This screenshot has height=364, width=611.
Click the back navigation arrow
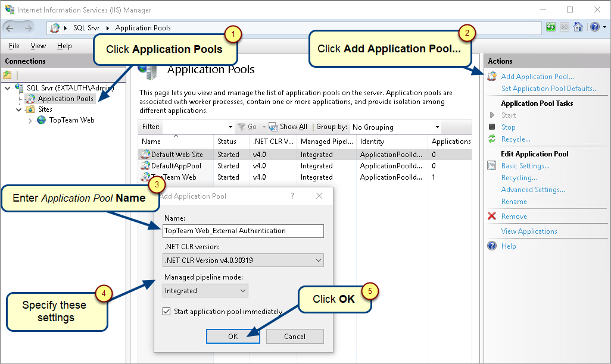pos(10,28)
